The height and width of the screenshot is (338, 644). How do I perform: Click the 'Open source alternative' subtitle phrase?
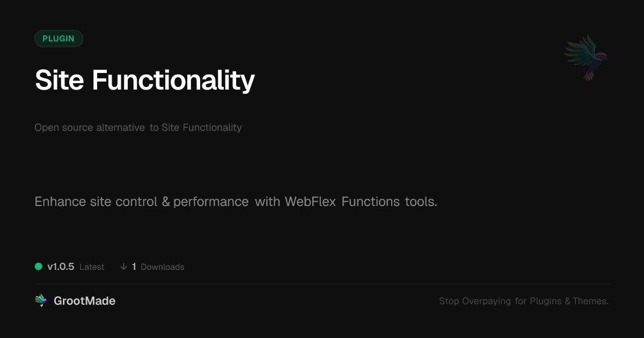(x=89, y=128)
